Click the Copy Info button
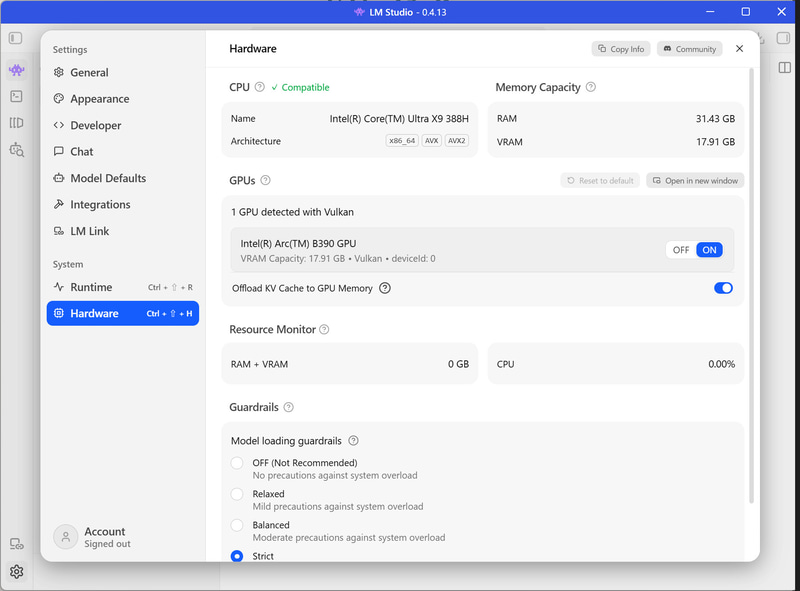This screenshot has width=800, height=591. pyautogui.click(x=621, y=49)
